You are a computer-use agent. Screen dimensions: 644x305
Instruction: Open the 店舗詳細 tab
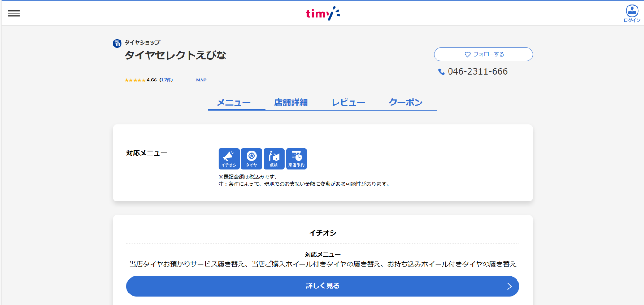pos(291,103)
